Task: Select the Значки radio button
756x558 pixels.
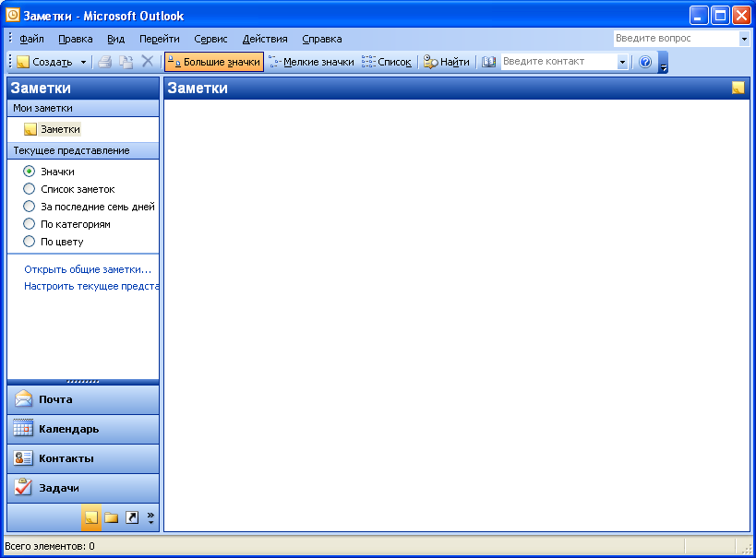Action: [x=29, y=171]
